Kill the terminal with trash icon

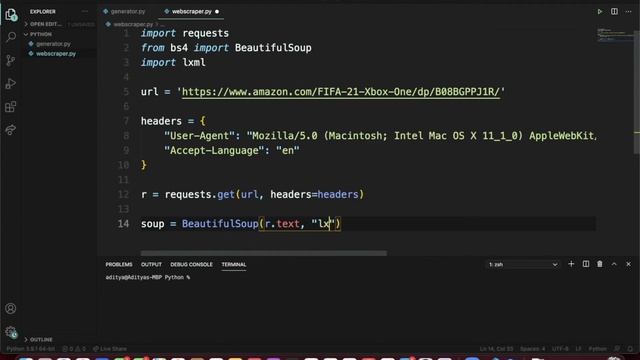click(x=600, y=264)
